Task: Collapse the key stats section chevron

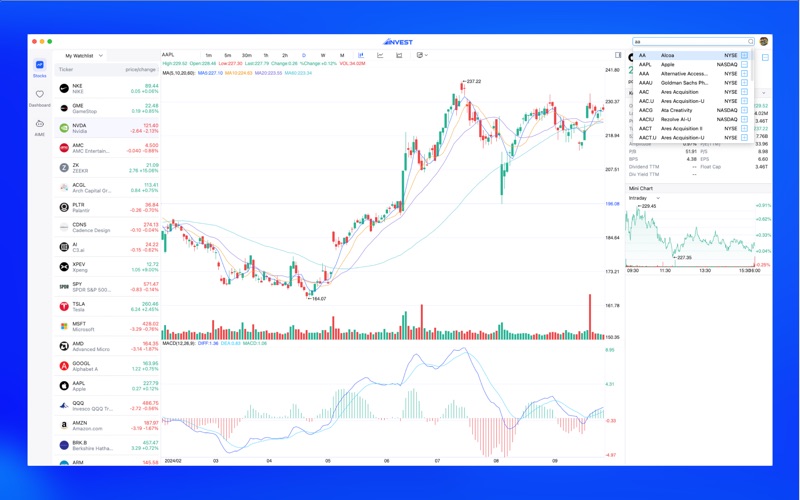Action: pyautogui.click(x=764, y=93)
